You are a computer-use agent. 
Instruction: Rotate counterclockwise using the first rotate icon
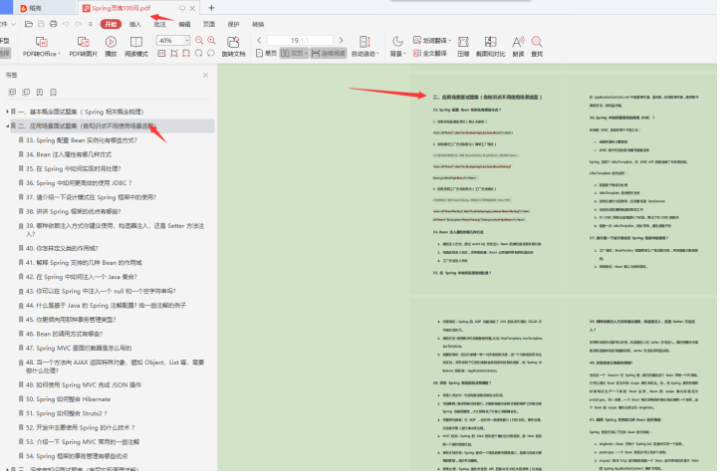point(198,53)
